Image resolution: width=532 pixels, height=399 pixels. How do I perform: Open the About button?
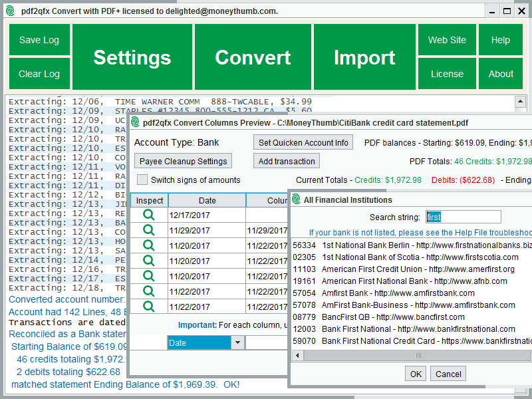pos(501,74)
